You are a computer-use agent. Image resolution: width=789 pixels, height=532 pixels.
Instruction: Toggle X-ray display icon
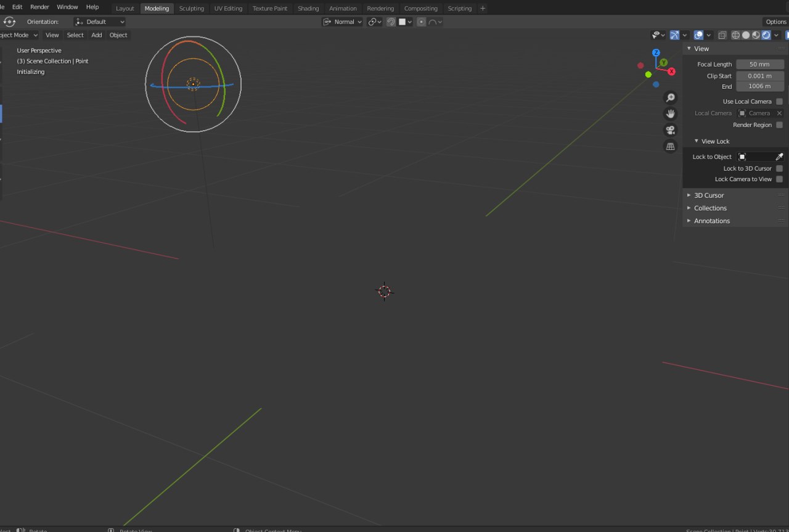pos(722,35)
